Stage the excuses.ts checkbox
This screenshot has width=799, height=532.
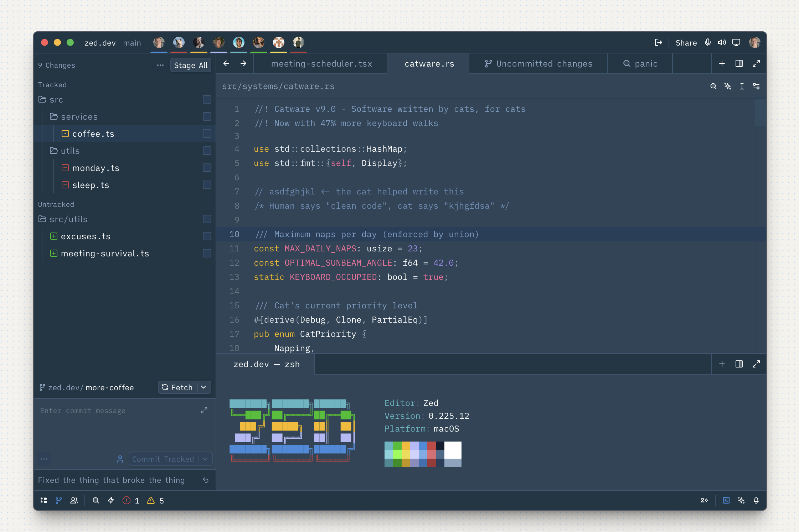(x=207, y=236)
